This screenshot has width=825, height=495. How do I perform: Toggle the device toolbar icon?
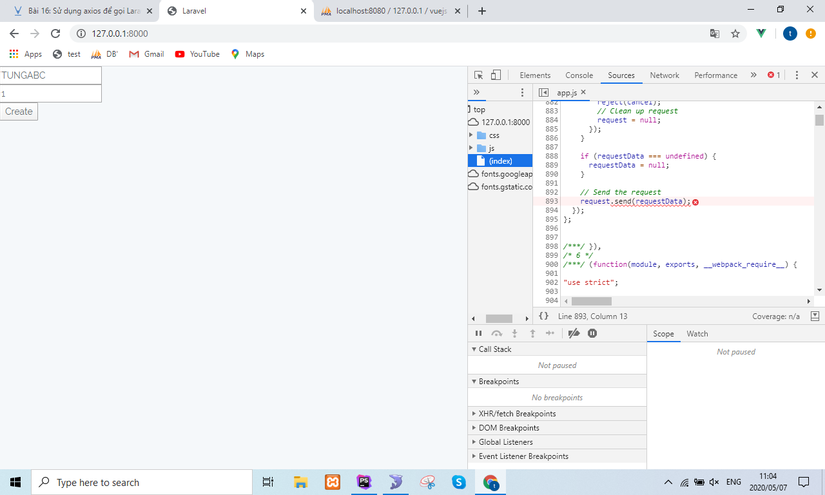[495, 75]
